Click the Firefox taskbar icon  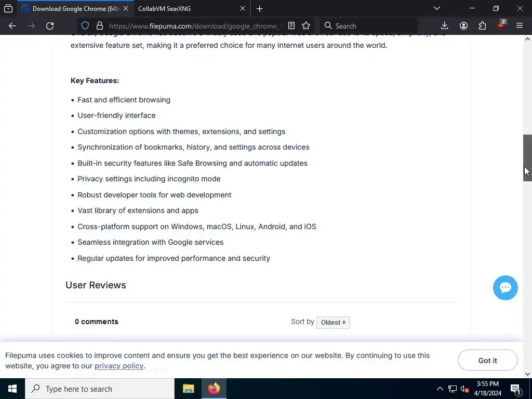(x=214, y=389)
